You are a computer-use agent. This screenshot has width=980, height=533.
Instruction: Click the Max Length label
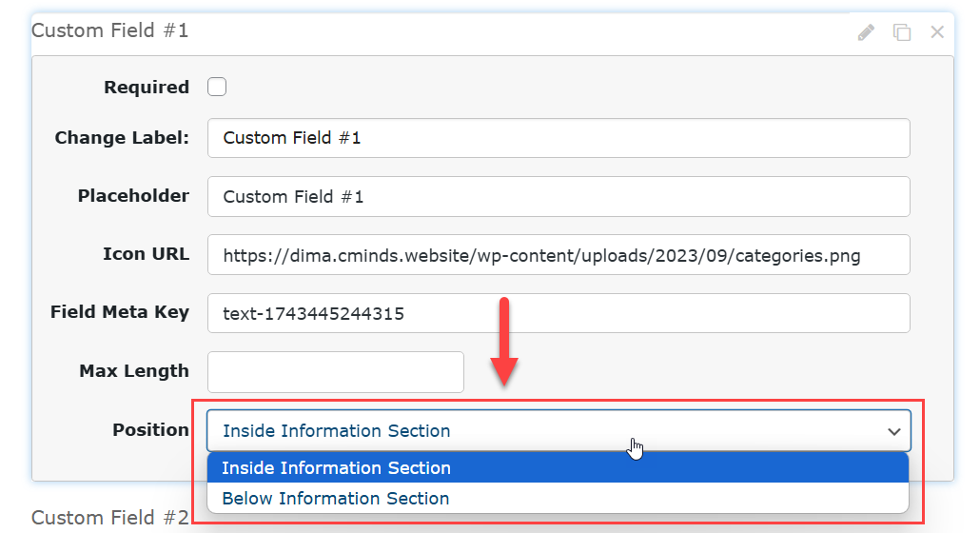pyautogui.click(x=134, y=371)
